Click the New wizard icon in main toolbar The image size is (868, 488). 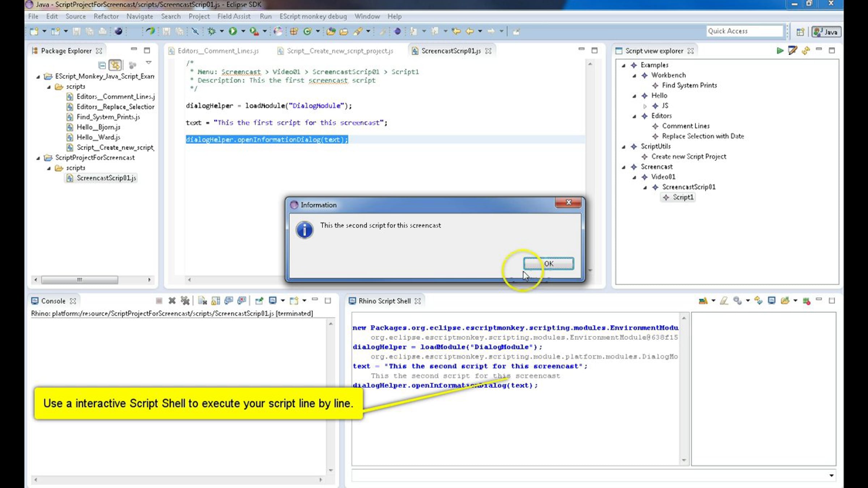[x=34, y=31]
